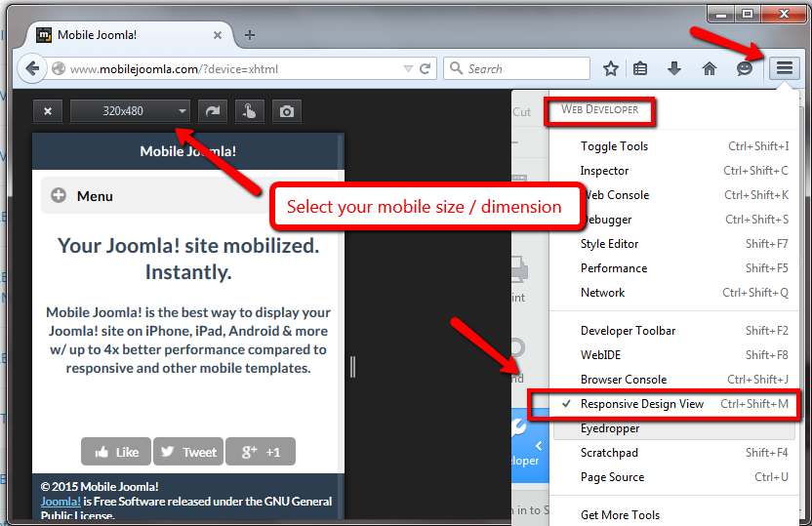Rotate the responsive viewport
Image resolution: width=812 pixels, height=526 pixels.
(213, 111)
